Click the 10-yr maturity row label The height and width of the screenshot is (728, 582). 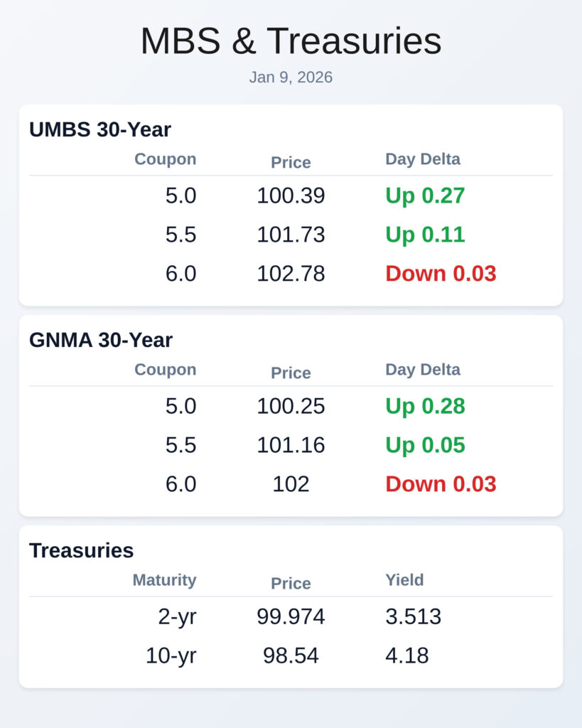(x=171, y=655)
